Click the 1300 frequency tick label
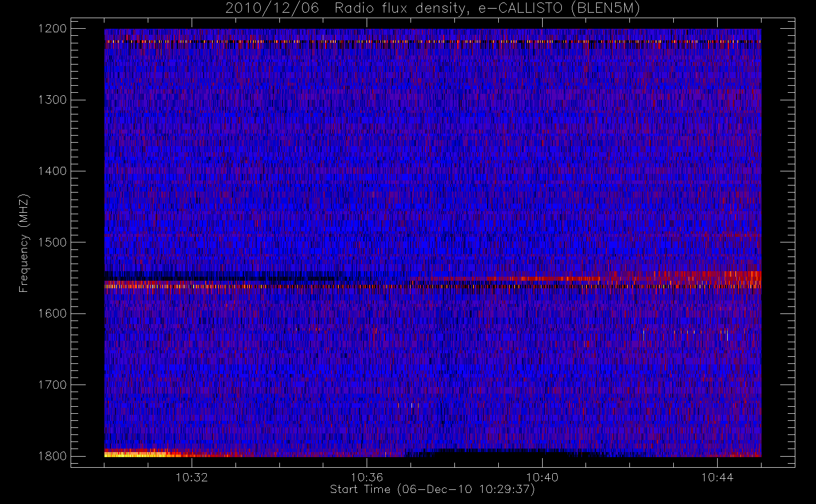 tap(52, 100)
